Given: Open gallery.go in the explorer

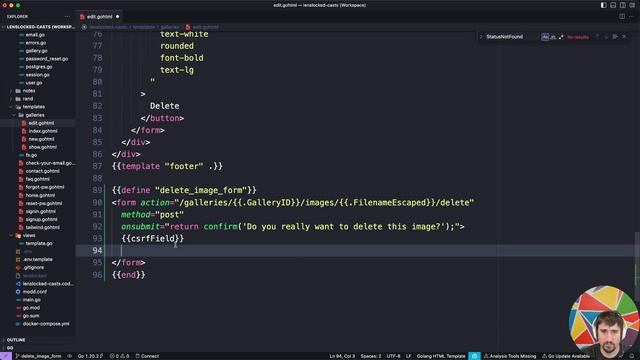Looking at the screenshot, I should [x=36, y=51].
